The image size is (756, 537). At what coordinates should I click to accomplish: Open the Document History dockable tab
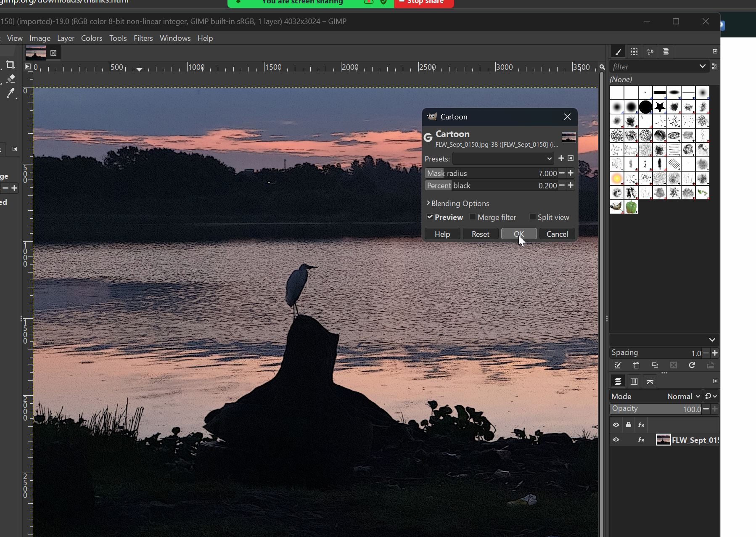tap(666, 52)
